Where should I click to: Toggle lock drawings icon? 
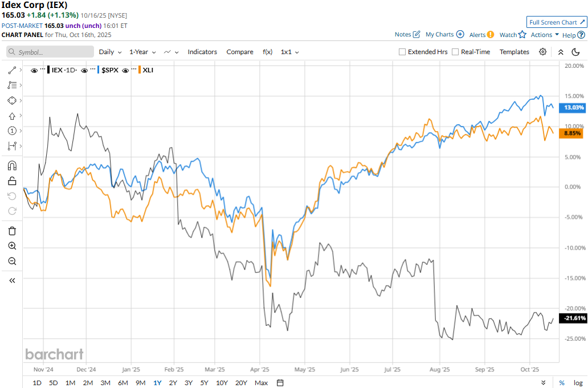point(12,181)
